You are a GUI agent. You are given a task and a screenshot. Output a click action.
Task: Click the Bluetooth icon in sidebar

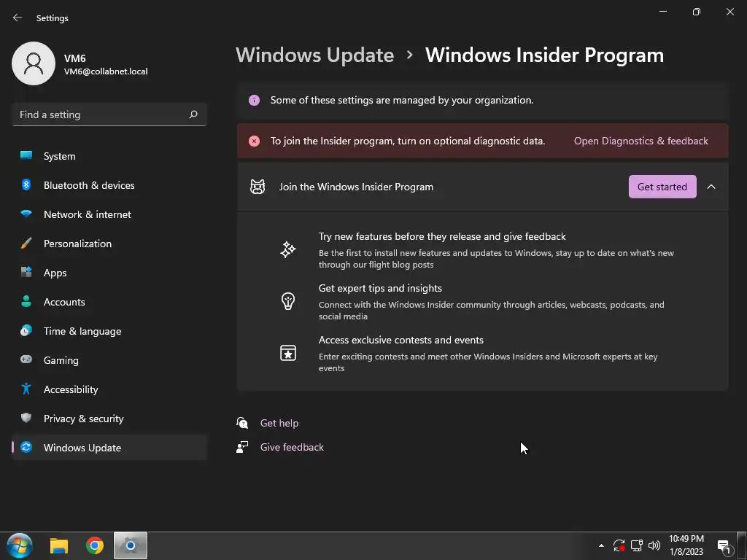coord(26,184)
